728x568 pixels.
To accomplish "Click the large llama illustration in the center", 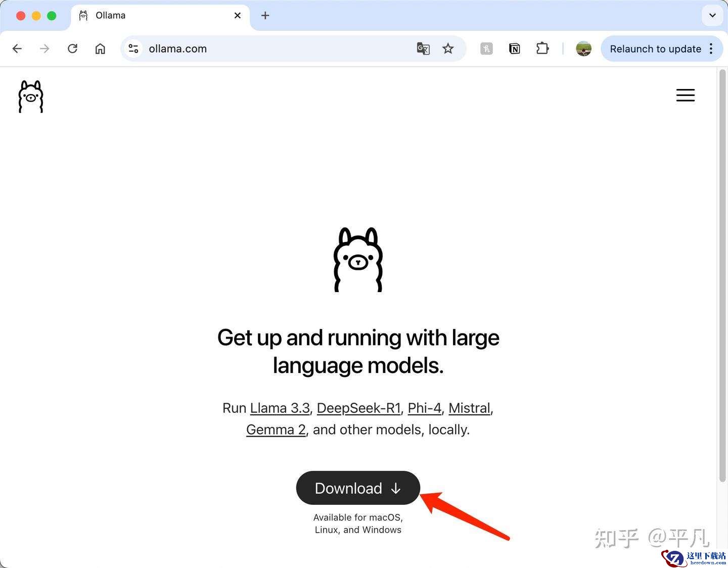I will [x=358, y=260].
